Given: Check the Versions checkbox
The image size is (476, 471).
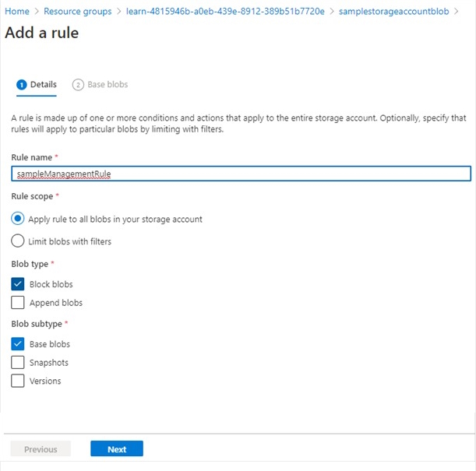Looking at the screenshot, I should (x=18, y=381).
